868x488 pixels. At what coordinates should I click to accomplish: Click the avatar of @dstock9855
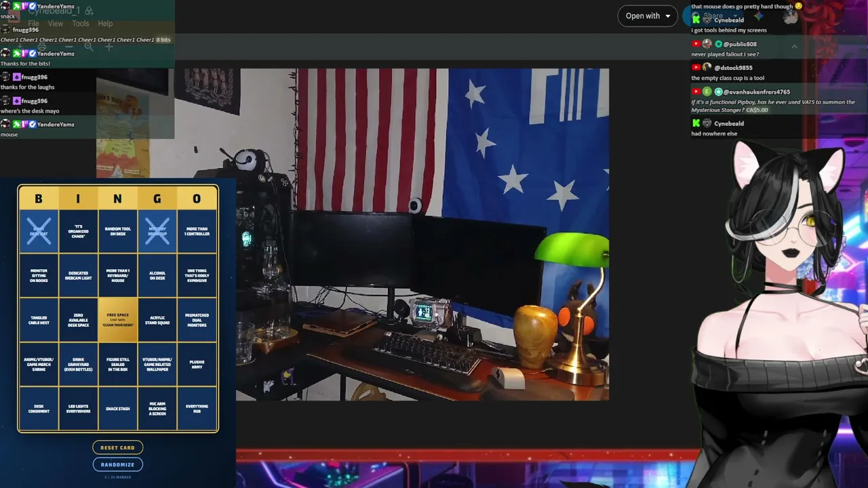tap(707, 68)
